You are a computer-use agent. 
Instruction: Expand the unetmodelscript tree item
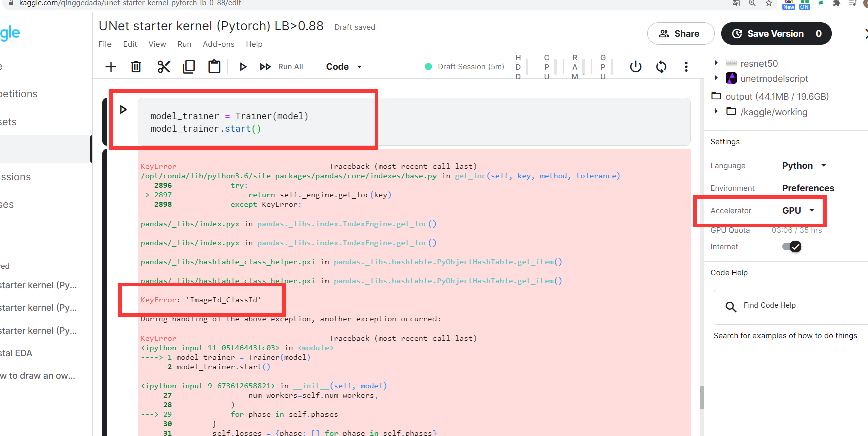coord(716,78)
